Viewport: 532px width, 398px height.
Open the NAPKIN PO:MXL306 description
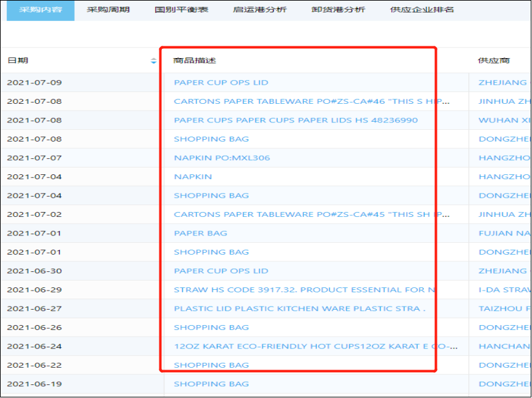click(x=222, y=158)
